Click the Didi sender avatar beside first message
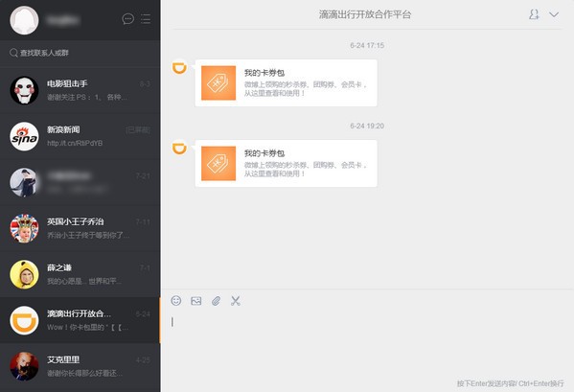This screenshot has width=574, height=392. 179,67
